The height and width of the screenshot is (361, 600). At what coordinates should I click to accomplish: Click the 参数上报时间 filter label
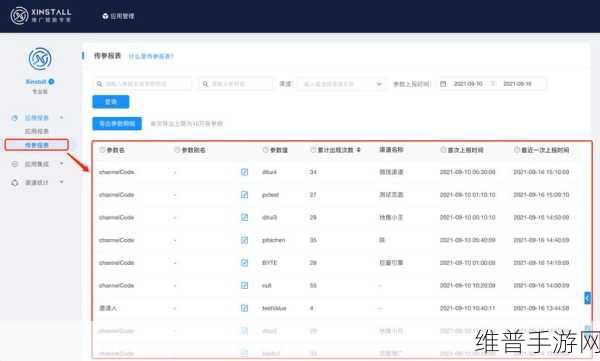412,84
